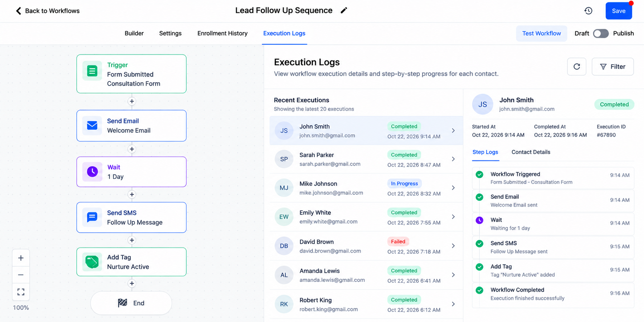
Task: Add a step below Send Email node
Action: [x=132, y=149]
